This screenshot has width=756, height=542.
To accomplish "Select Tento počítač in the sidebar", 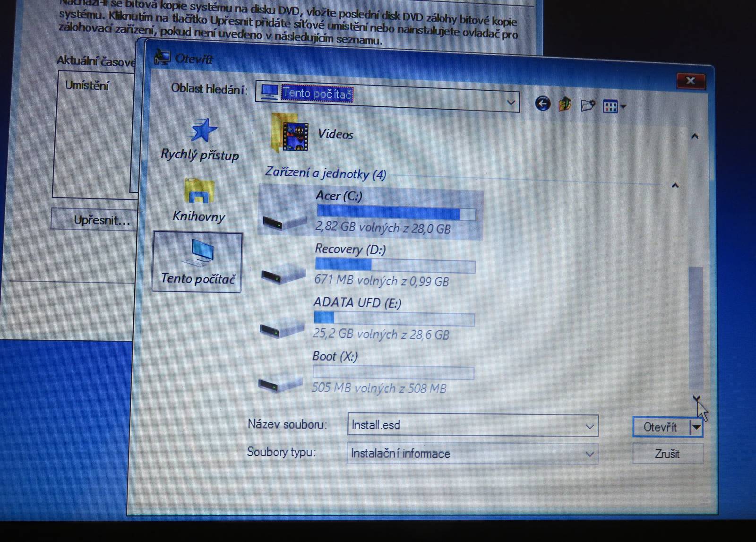I will click(198, 262).
